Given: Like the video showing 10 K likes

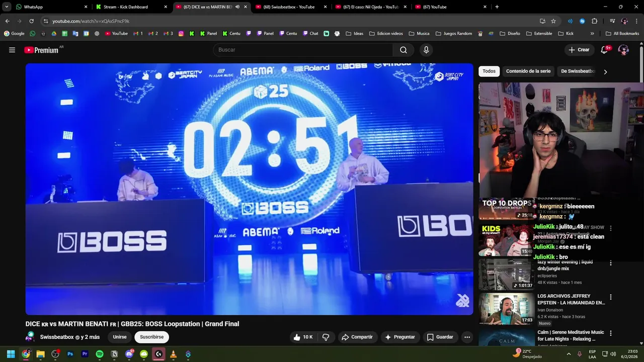Looking at the screenshot, I should [303, 337].
